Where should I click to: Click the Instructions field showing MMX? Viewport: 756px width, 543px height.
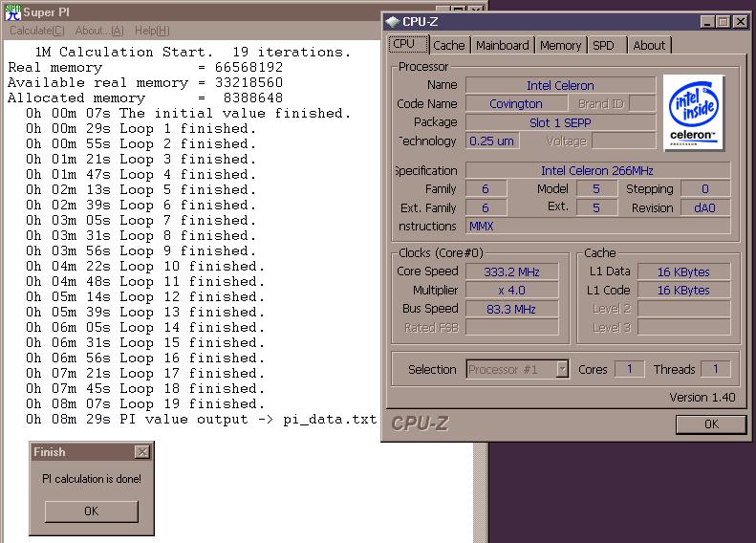point(597,226)
